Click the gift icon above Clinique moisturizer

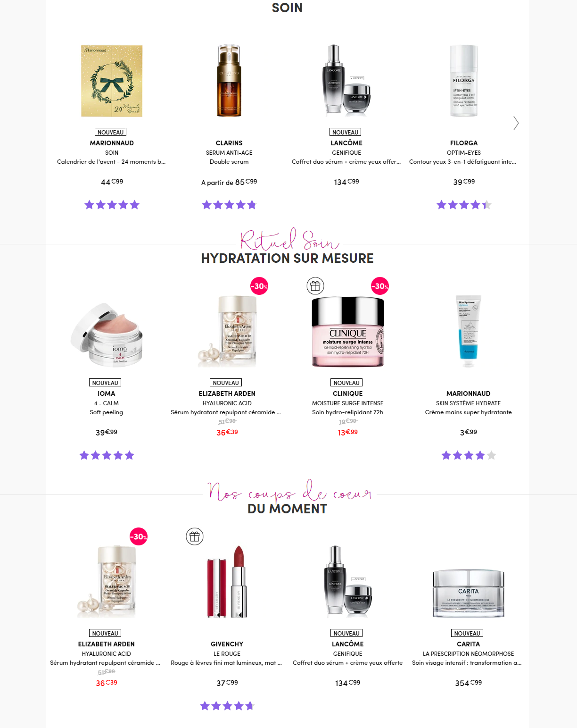point(315,286)
